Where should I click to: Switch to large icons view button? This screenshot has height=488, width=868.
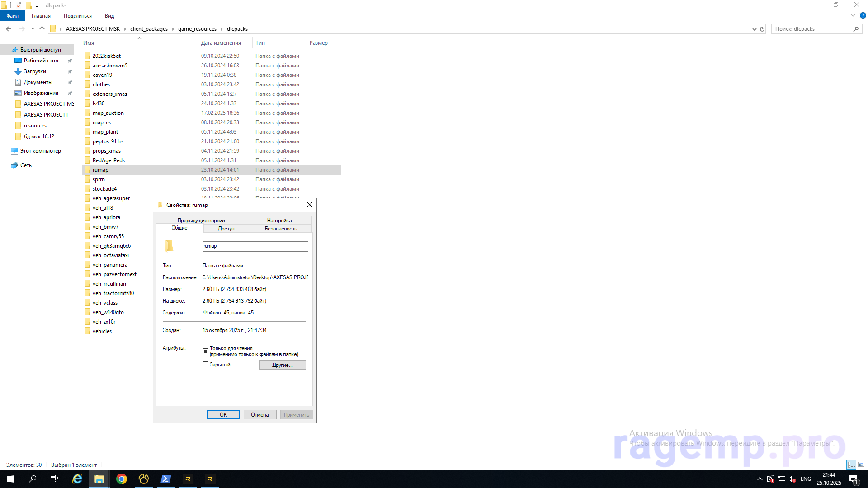pos(861,465)
